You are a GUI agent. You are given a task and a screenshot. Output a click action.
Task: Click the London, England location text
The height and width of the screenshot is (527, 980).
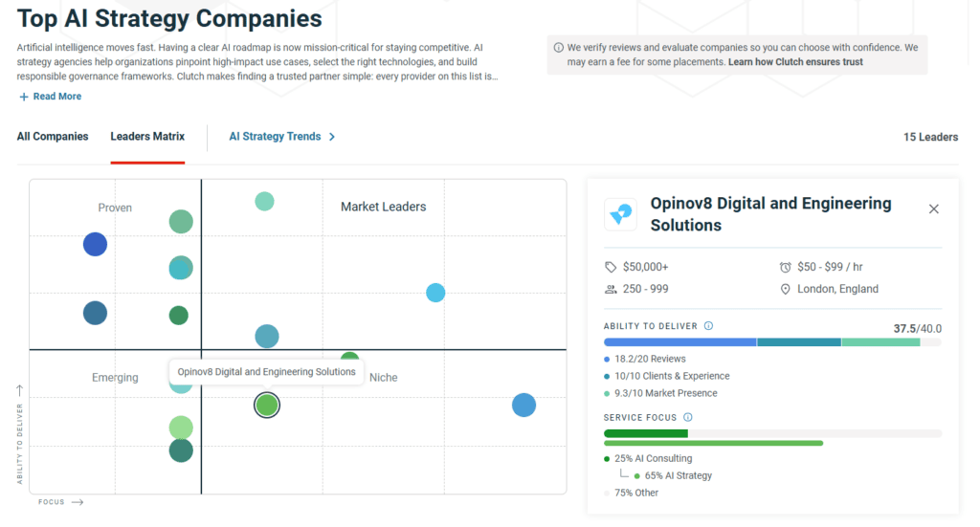(x=837, y=289)
